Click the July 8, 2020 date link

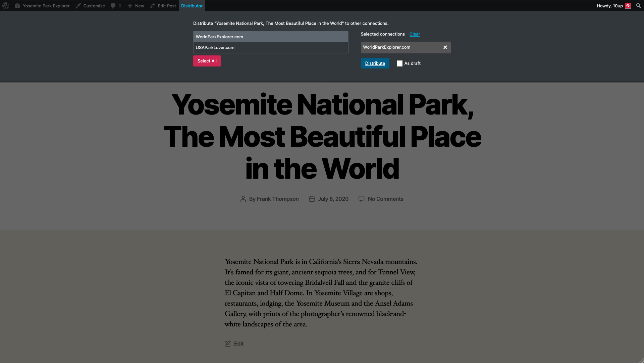(x=333, y=199)
